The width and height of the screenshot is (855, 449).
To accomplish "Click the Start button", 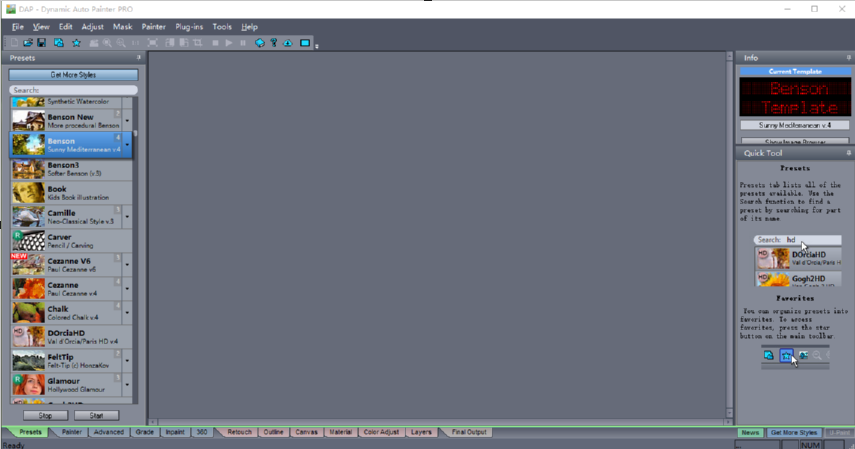I will (x=97, y=416).
